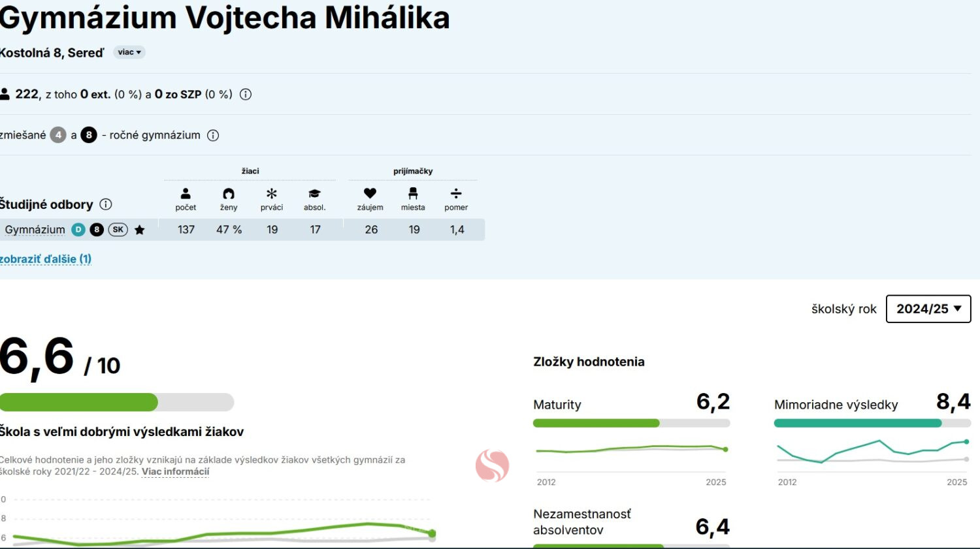This screenshot has width=980, height=549.
Task: Open the školský rok 2024/25 dropdown
Action: (x=928, y=309)
